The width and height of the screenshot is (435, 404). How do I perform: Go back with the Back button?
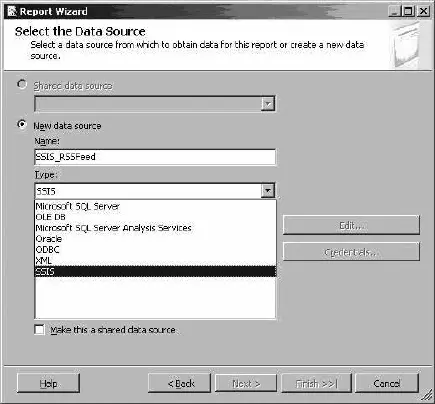pyautogui.click(x=179, y=383)
